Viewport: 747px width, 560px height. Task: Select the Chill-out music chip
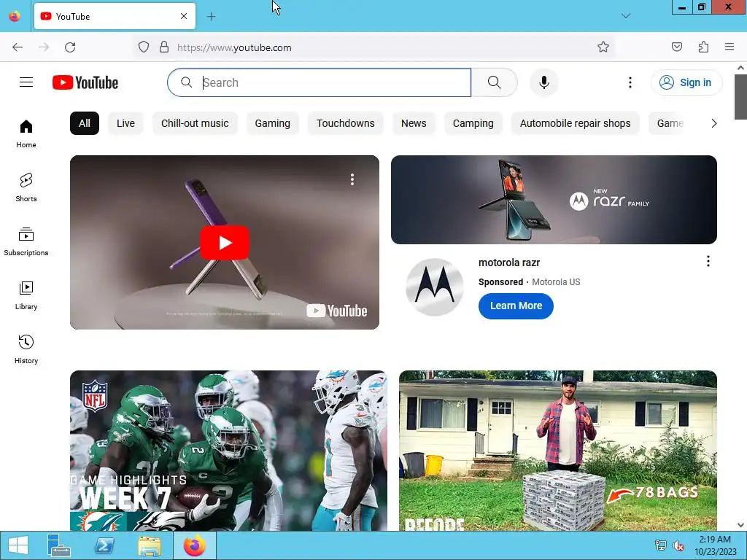tap(195, 123)
